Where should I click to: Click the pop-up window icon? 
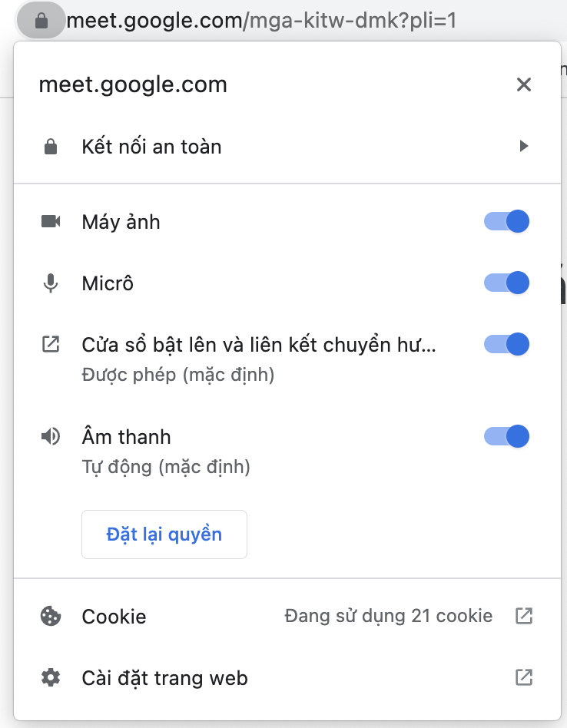(x=51, y=345)
